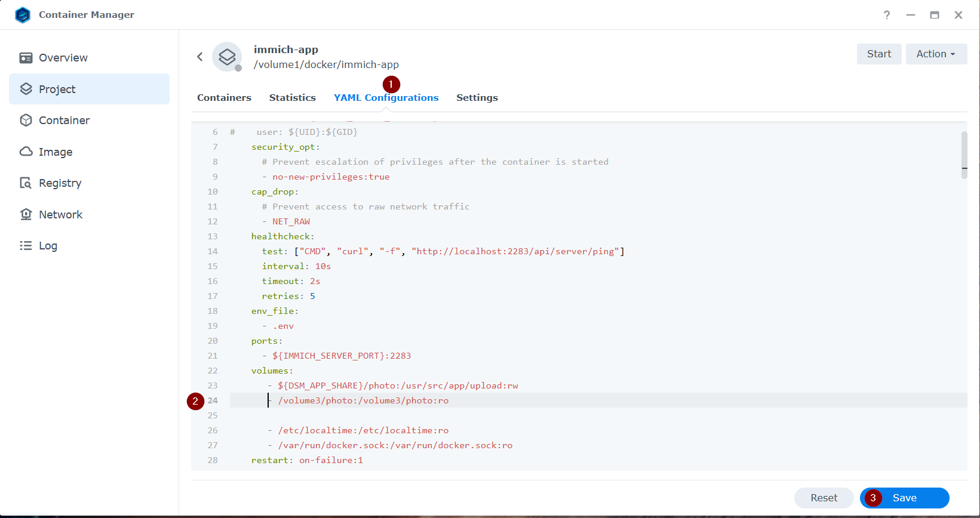Reset the YAML configuration changes
This screenshot has height=518, width=980.
pyautogui.click(x=824, y=498)
